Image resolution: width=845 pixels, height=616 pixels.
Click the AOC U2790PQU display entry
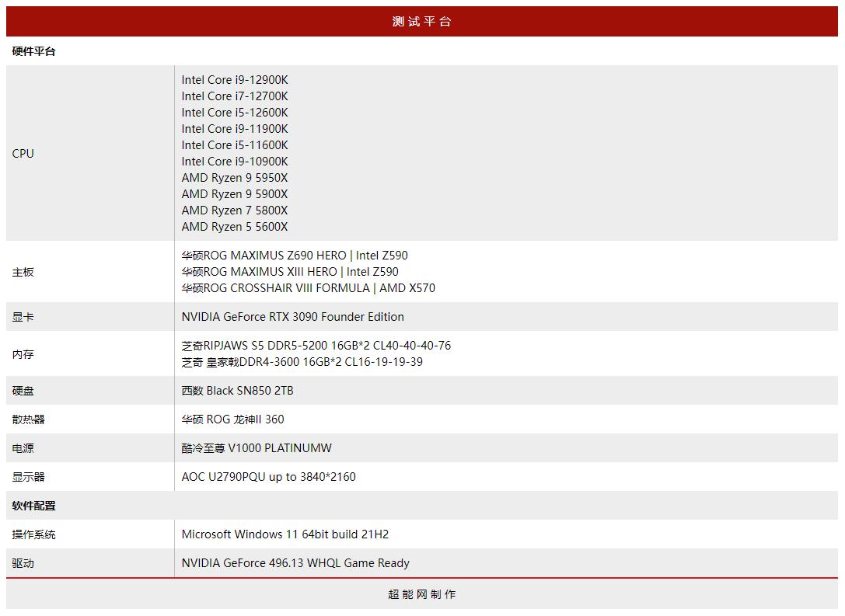tap(268, 476)
